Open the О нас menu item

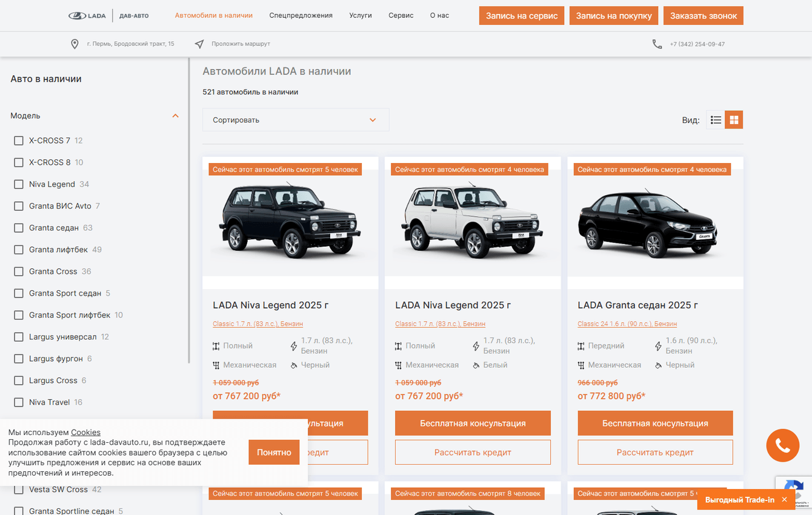439,16
